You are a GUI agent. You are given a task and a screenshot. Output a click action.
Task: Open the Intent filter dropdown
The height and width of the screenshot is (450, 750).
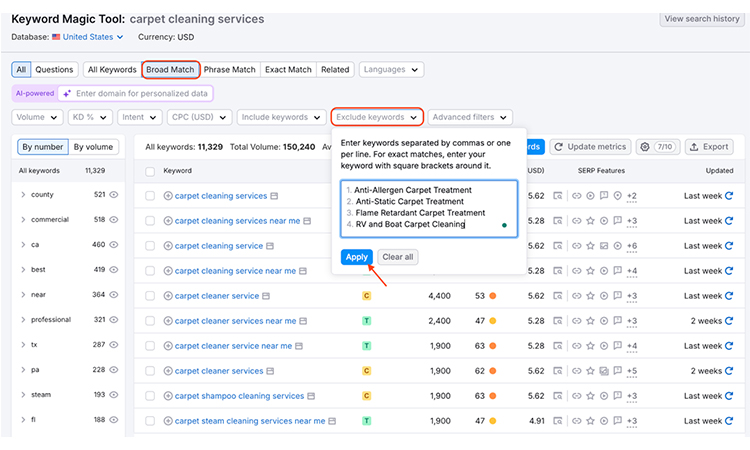140,117
